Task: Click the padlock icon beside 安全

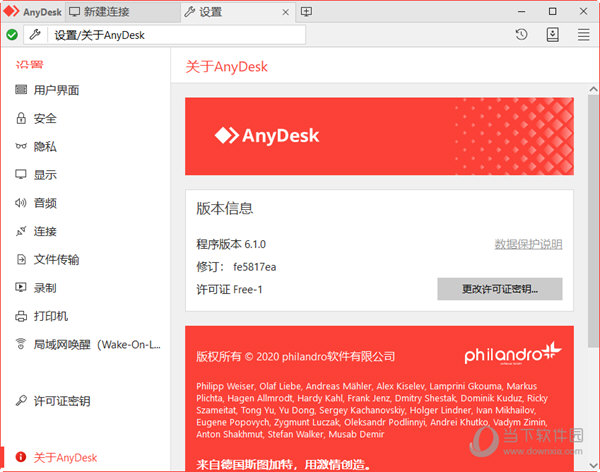Action: tap(21, 118)
